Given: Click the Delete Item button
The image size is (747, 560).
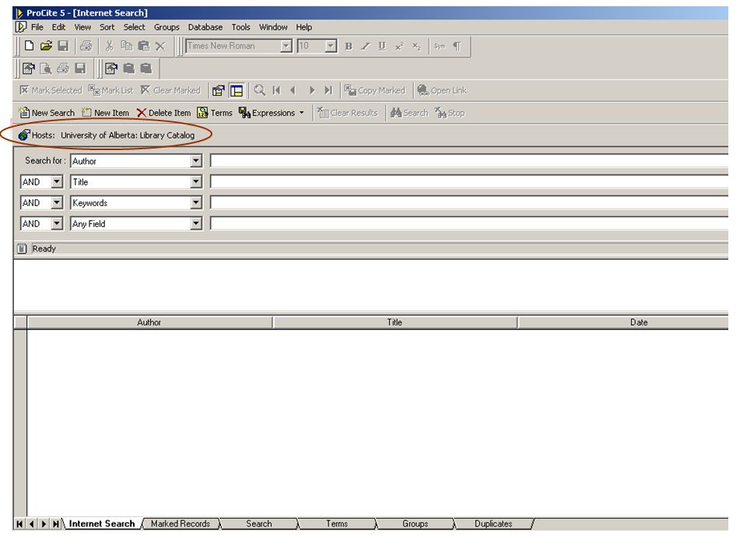Looking at the screenshot, I should pyautogui.click(x=163, y=113).
